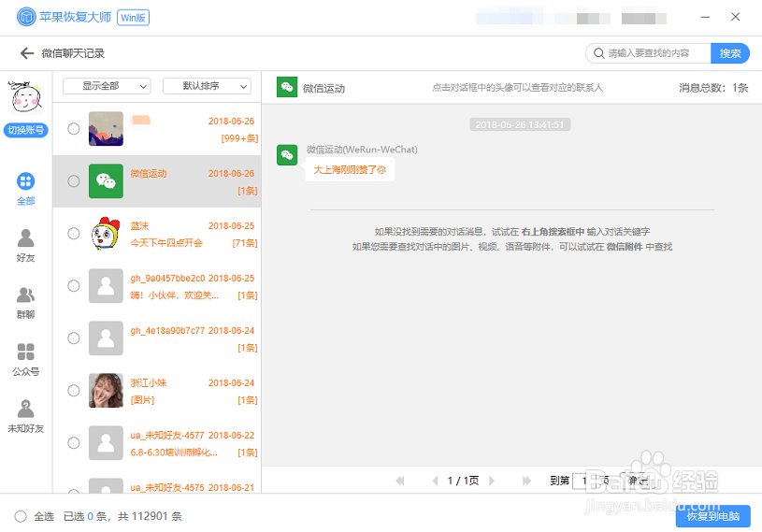Click the Win版 badge
This screenshot has height=532, width=762.
tap(133, 18)
